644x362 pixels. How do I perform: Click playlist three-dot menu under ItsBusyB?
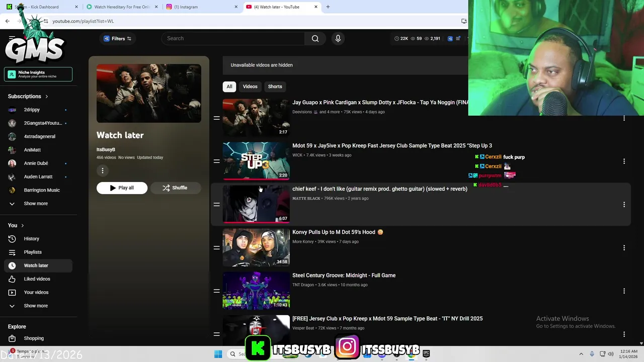click(103, 171)
